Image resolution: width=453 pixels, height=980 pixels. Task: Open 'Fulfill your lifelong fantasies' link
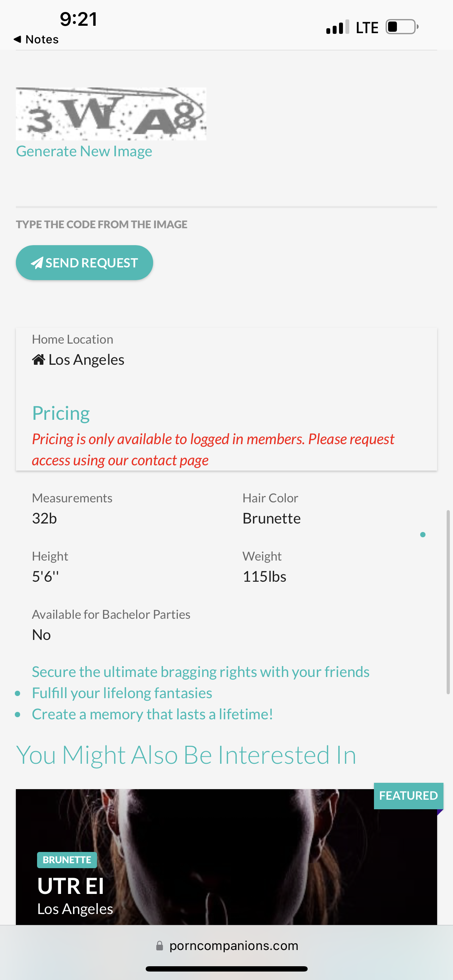click(x=122, y=693)
